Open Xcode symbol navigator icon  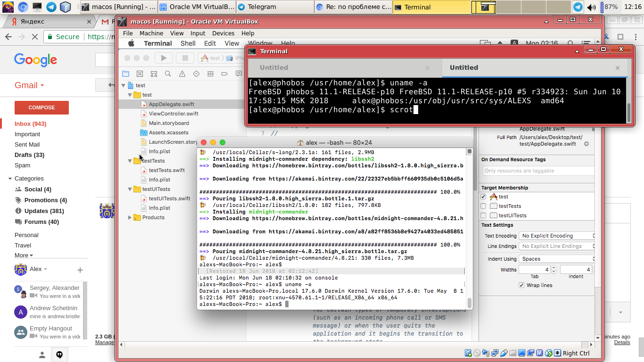[154, 74]
